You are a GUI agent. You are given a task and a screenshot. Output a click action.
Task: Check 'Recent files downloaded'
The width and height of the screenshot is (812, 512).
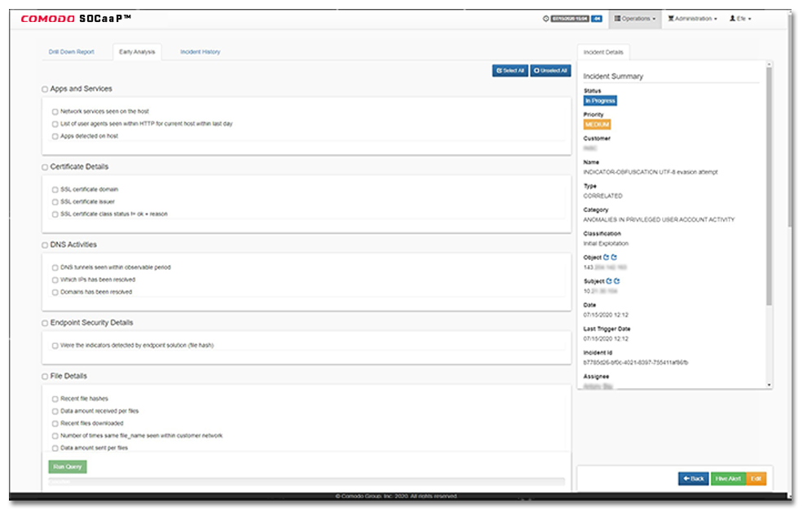(x=55, y=424)
